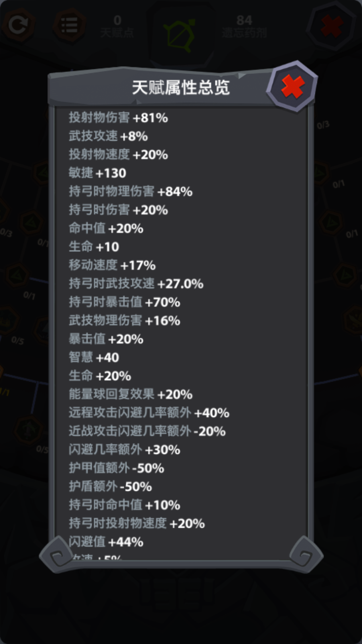The height and width of the screenshot is (644, 362).
Task: Open the list menu icon
Action: pos(69,25)
